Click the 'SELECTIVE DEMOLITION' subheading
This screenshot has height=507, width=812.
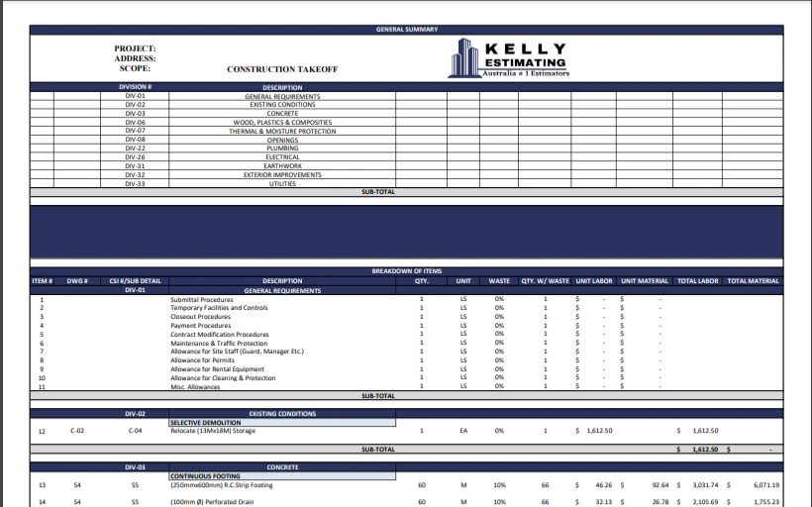tap(206, 423)
